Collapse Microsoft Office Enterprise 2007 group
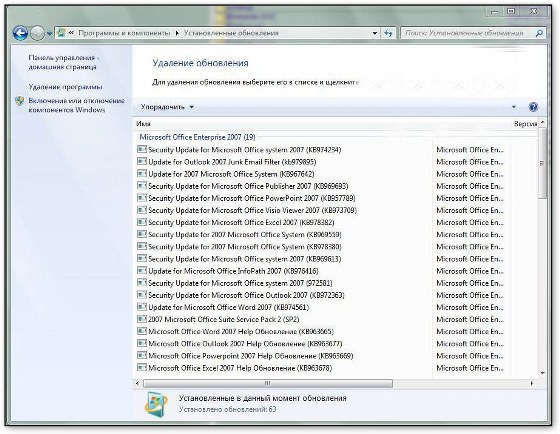This screenshot has width=560, height=434. (197, 137)
